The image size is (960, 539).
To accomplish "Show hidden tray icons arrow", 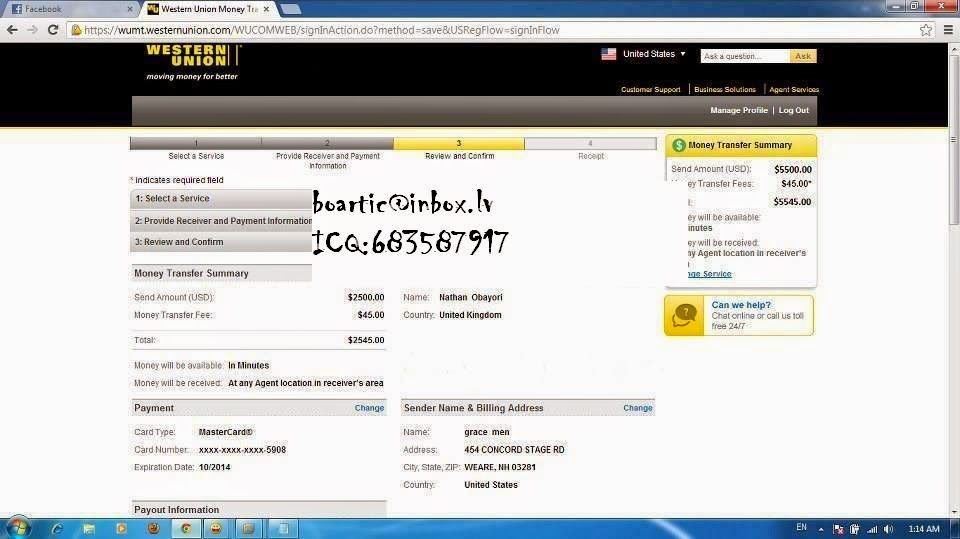I will tap(821, 529).
